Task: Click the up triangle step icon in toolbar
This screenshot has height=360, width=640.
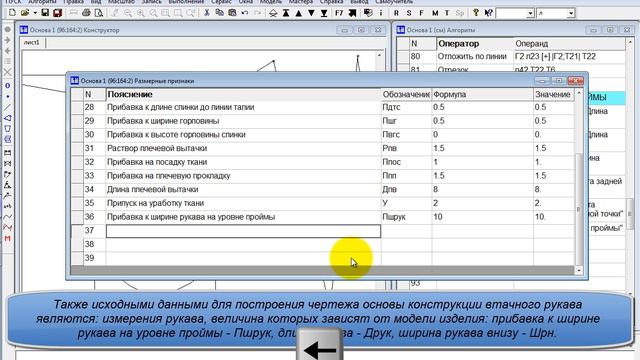Action: click(x=299, y=13)
